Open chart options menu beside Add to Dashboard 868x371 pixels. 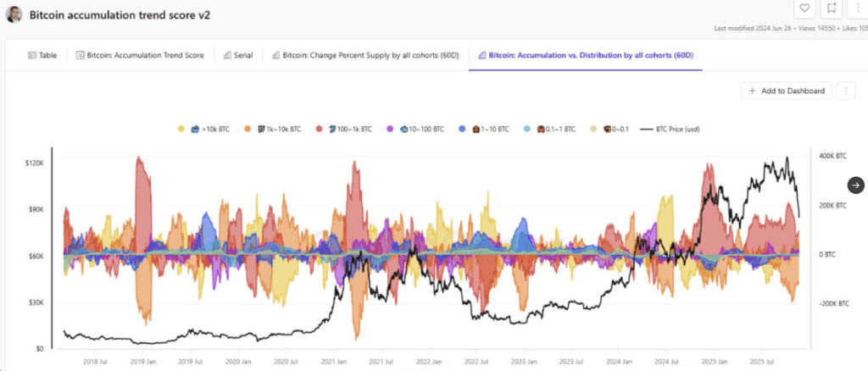click(x=846, y=91)
